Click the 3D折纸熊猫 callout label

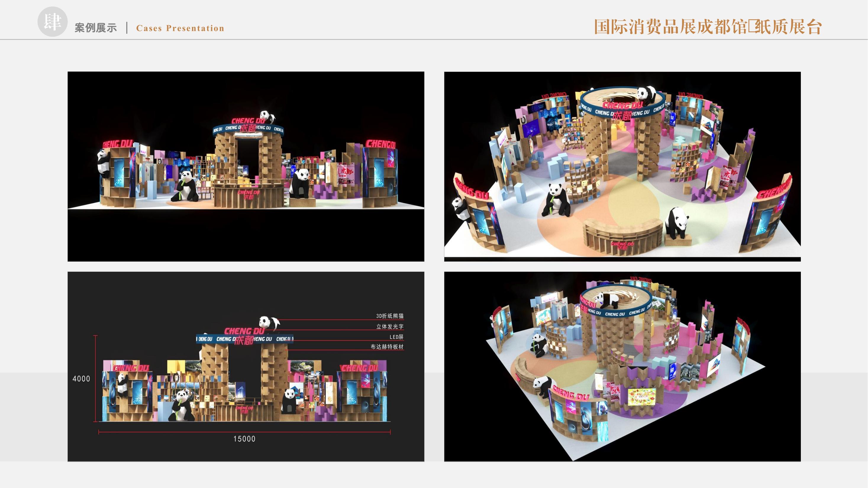pyautogui.click(x=390, y=316)
